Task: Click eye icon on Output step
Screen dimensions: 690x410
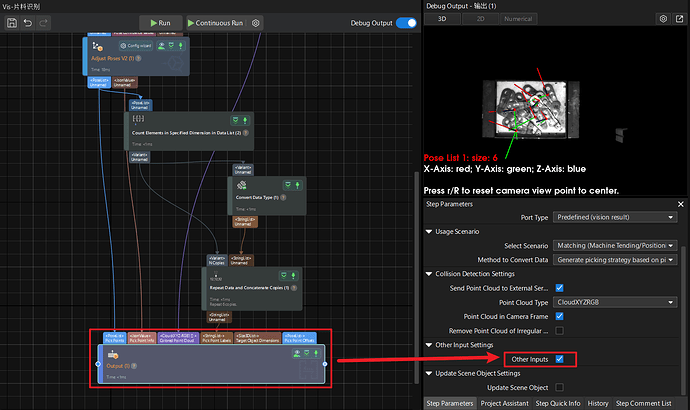Action: pyautogui.click(x=297, y=354)
